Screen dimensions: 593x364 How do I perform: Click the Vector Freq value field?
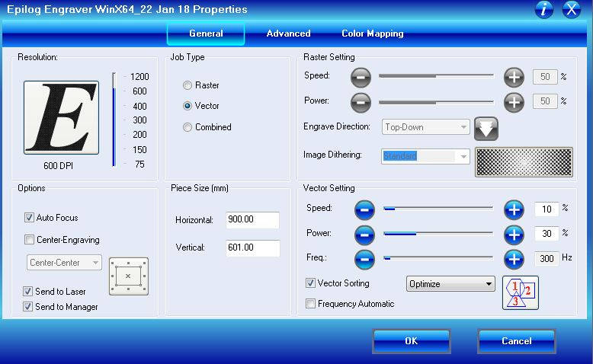547,259
